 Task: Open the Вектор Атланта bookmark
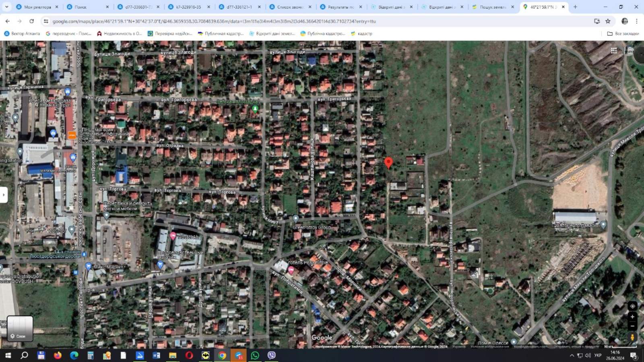[22, 34]
